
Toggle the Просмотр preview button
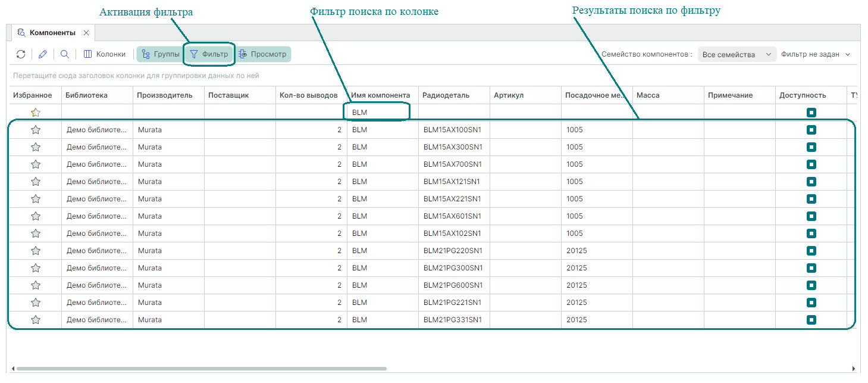262,54
